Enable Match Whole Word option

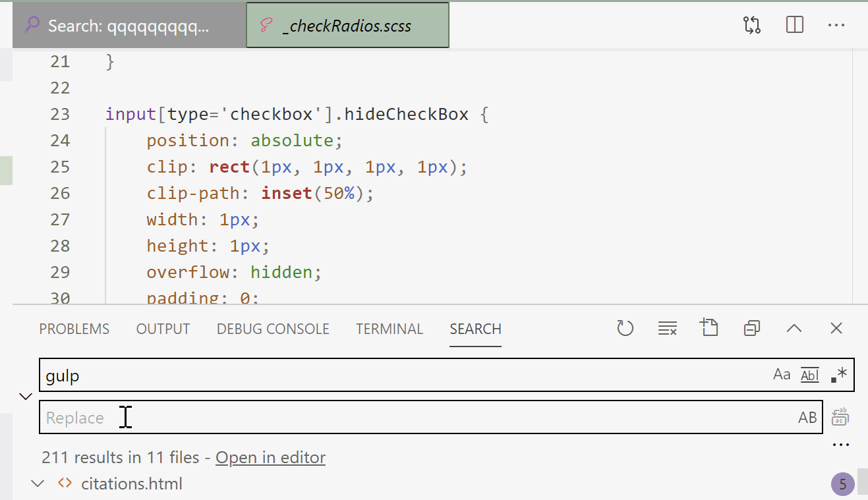pyautogui.click(x=809, y=374)
